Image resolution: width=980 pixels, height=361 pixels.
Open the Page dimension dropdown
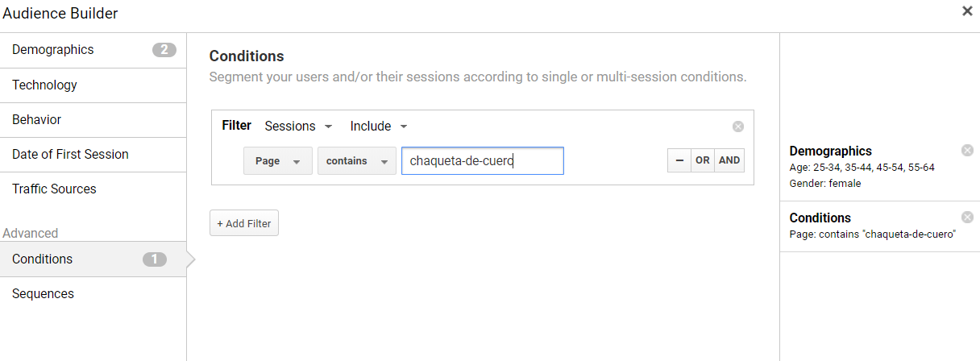278,161
